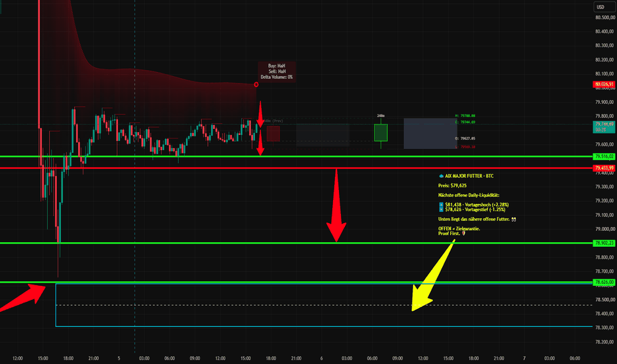Click the red circle marker ending the red band
Screen dimensions: 617x364
tap(256, 85)
